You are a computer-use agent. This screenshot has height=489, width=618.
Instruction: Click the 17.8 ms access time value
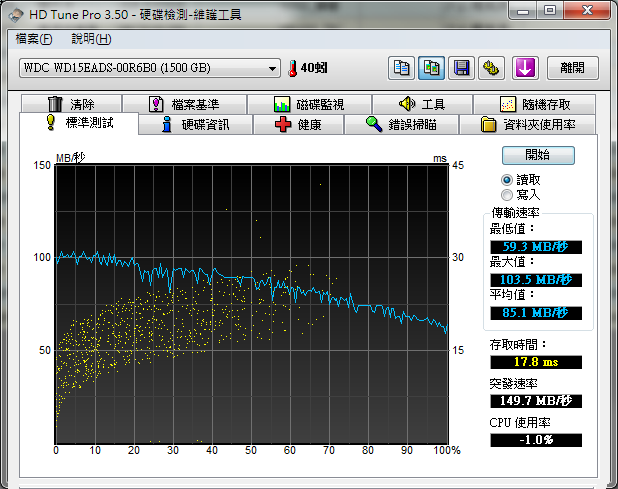(536, 362)
